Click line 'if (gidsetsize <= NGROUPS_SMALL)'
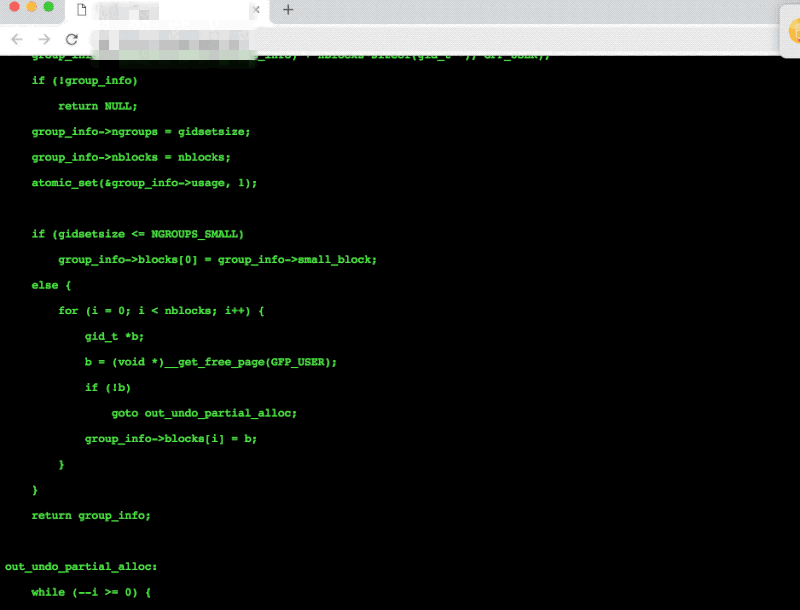 138,234
